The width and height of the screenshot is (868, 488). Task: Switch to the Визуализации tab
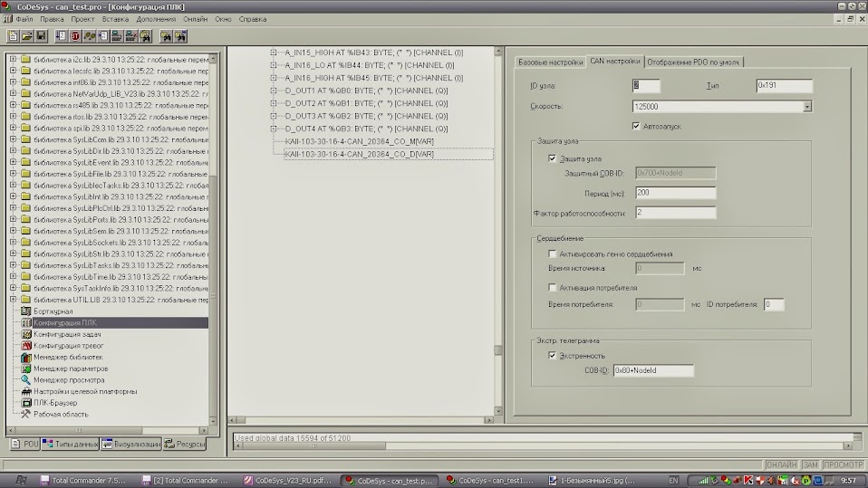coord(130,444)
